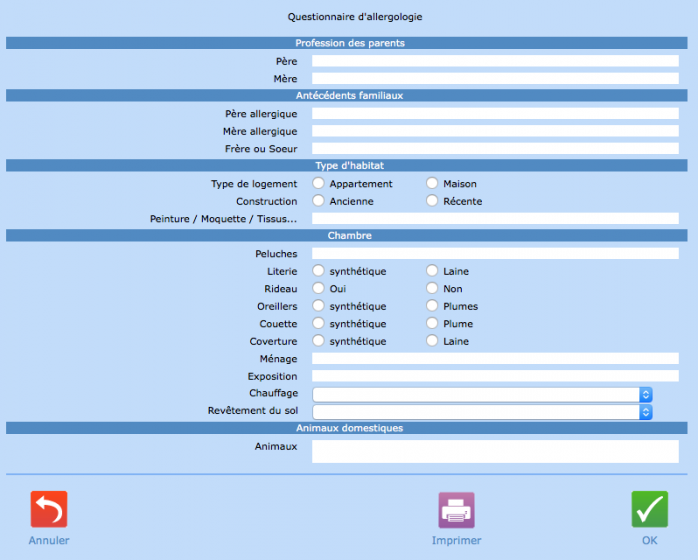Screen dimensions: 698x560
Task: Click the Type d'habitat header
Action: pyautogui.click(x=347, y=165)
